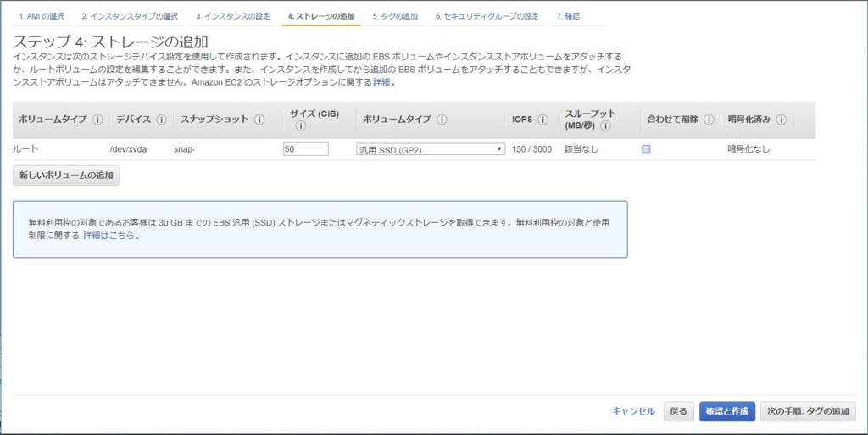Click 該当なし throughput value
This screenshot has height=435, width=868.
click(581, 149)
